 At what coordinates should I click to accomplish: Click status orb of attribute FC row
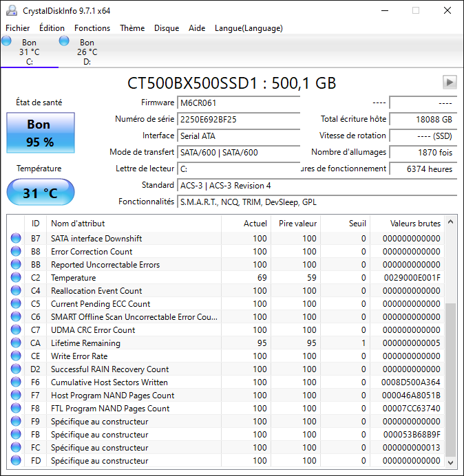coord(16,447)
